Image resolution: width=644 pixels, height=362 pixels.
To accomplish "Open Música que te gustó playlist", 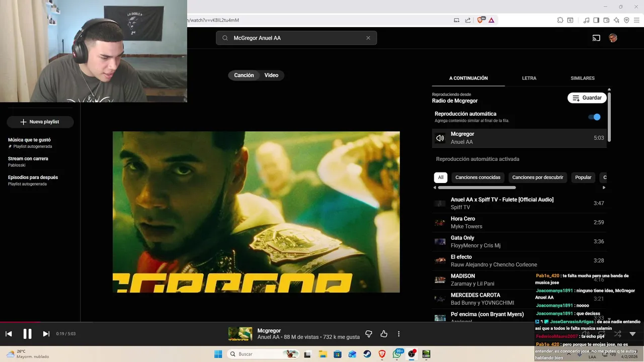I will (x=40, y=143).
